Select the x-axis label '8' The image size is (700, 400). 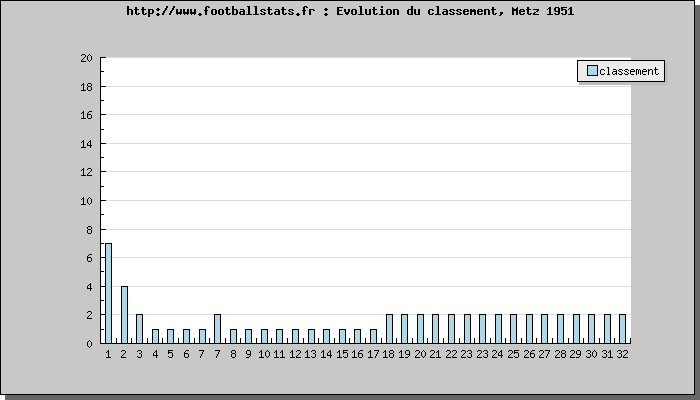233,354
